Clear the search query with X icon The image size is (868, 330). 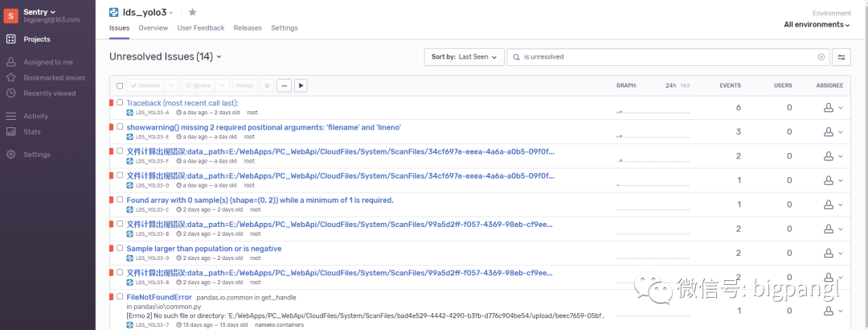(821, 57)
